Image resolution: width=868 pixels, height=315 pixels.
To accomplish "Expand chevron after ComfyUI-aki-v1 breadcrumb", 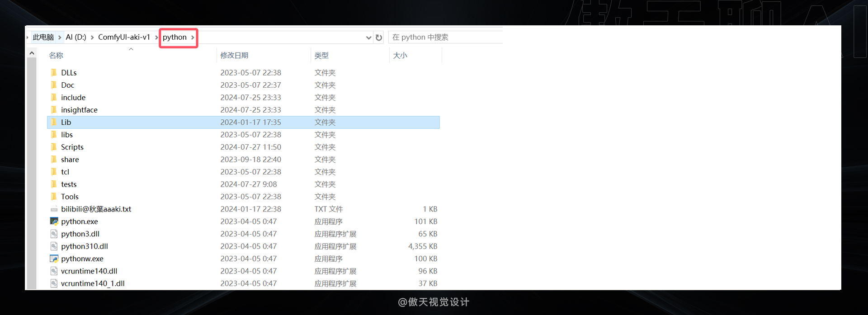I will pyautogui.click(x=156, y=37).
